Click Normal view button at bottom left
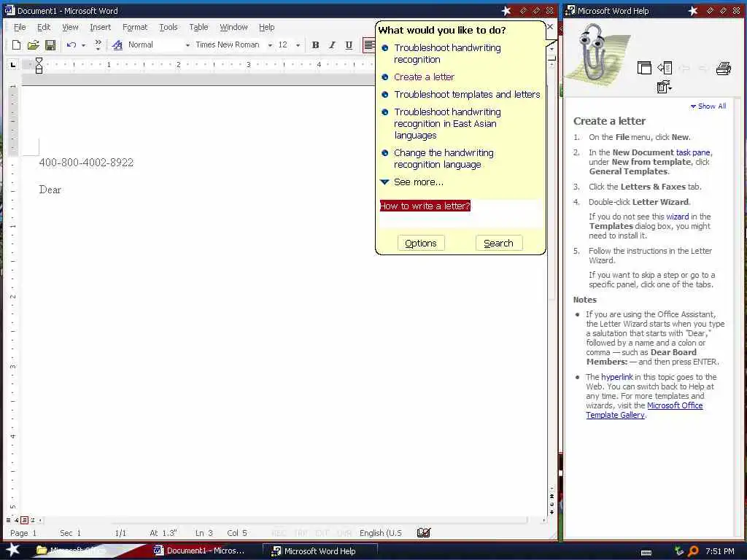This screenshot has height=560, width=747. (8, 520)
